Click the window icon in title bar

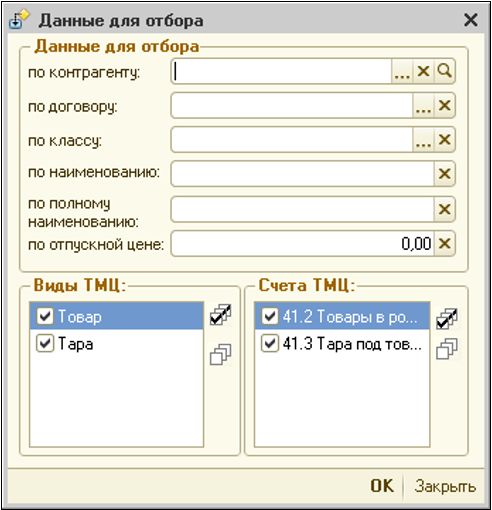pos(19,19)
